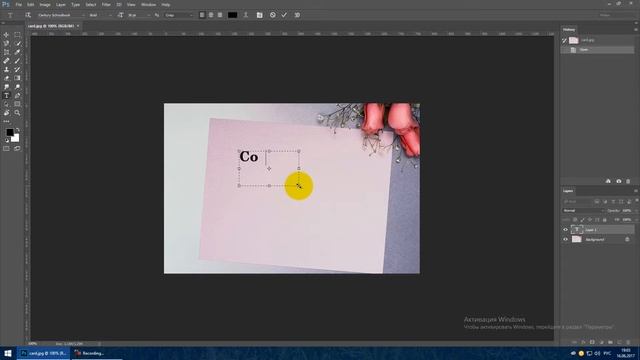This screenshot has height=360, width=640.
Task: Swap foreground and background colors
Action: tap(17, 130)
